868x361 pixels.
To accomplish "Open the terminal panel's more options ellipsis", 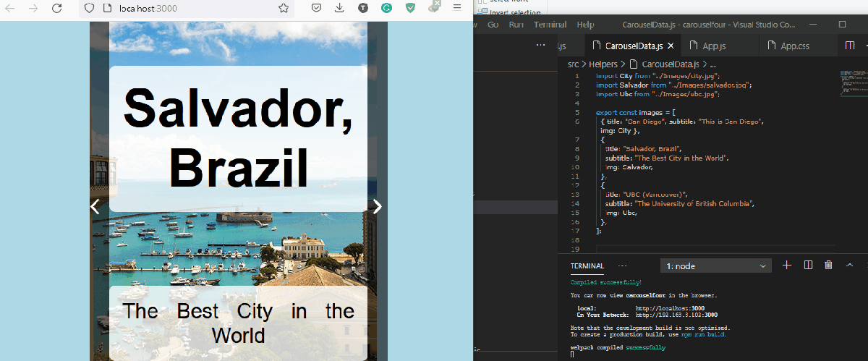I will tap(622, 266).
